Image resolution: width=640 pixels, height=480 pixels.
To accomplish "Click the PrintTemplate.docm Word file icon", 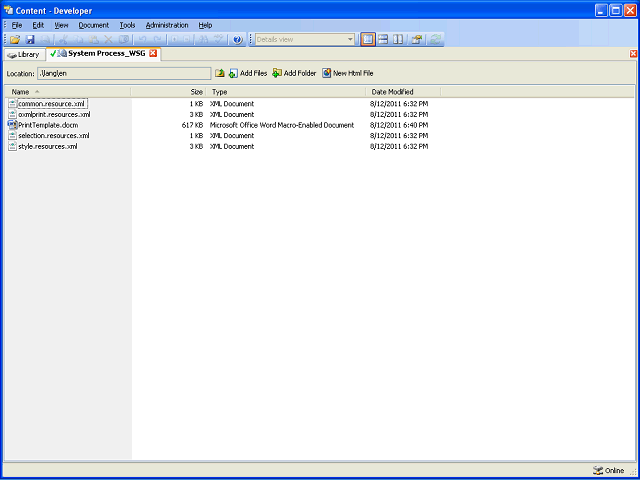I will point(12,125).
